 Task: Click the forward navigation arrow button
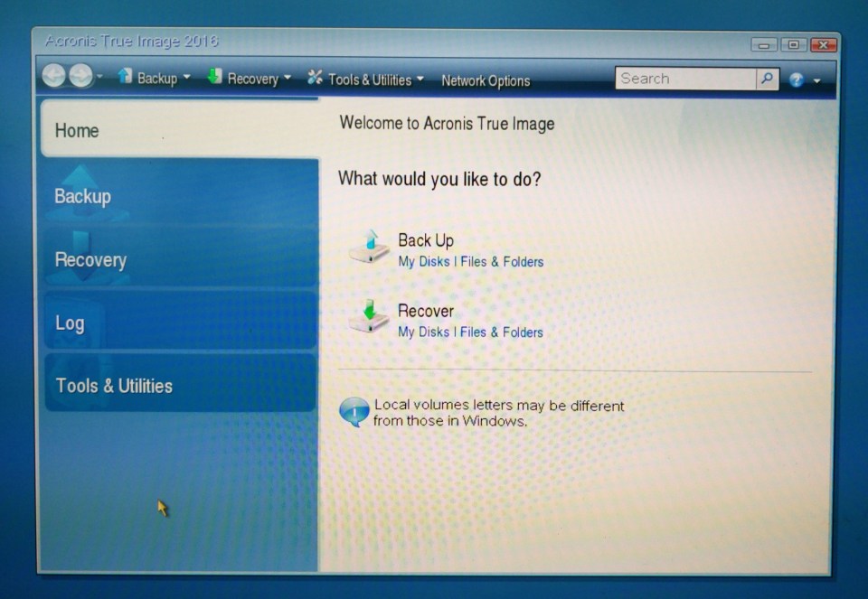pos(80,78)
